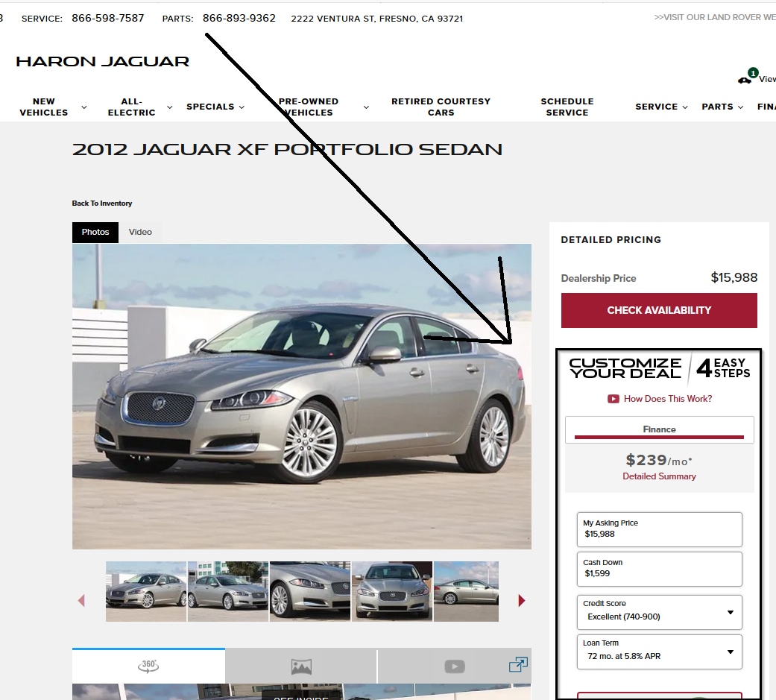This screenshot has width=776, height=700.
Task: Open New Vehicles menu
Action: (x=44, y=107)
